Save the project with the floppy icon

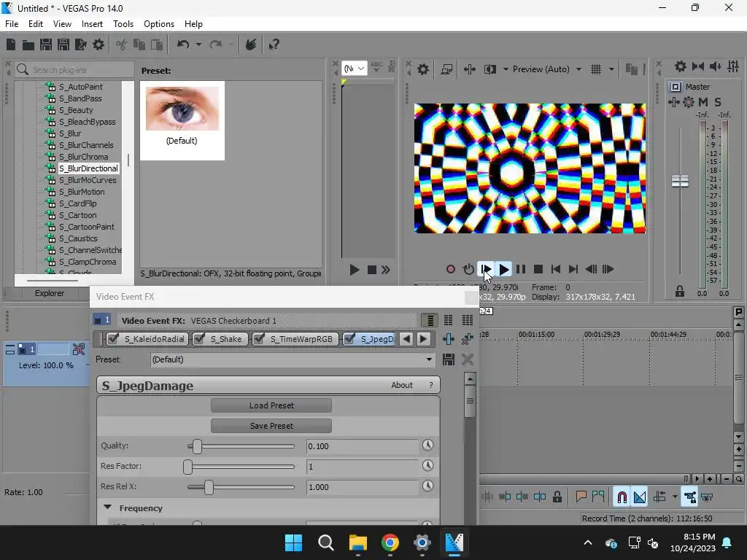tap(46, 44)
